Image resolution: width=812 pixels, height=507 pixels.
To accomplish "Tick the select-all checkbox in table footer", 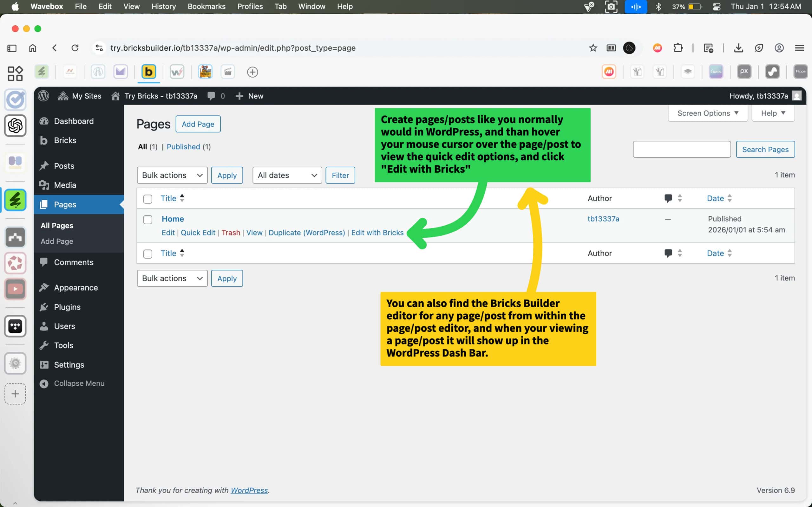I will point(147,254).
